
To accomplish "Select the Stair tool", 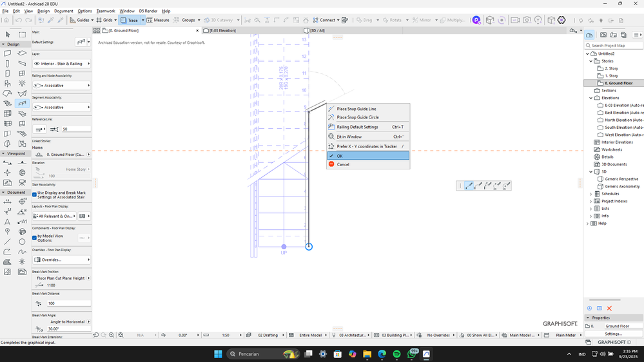I will 7,104.
